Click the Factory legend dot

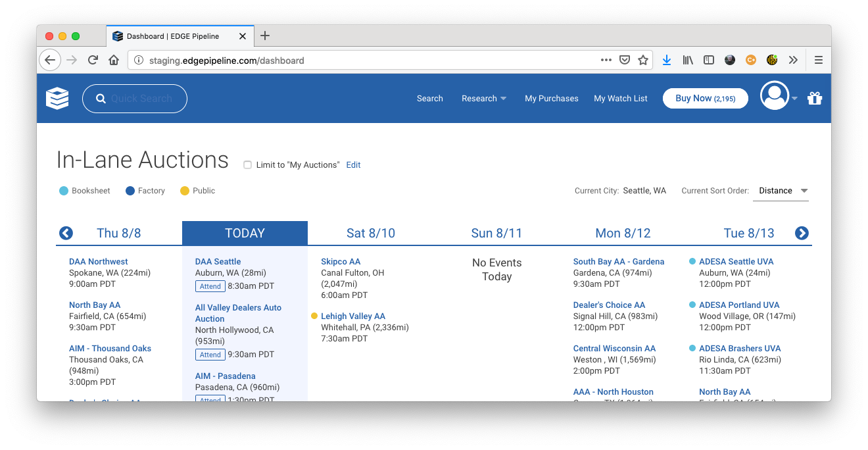pyautogui.click(x=130, y=191)
